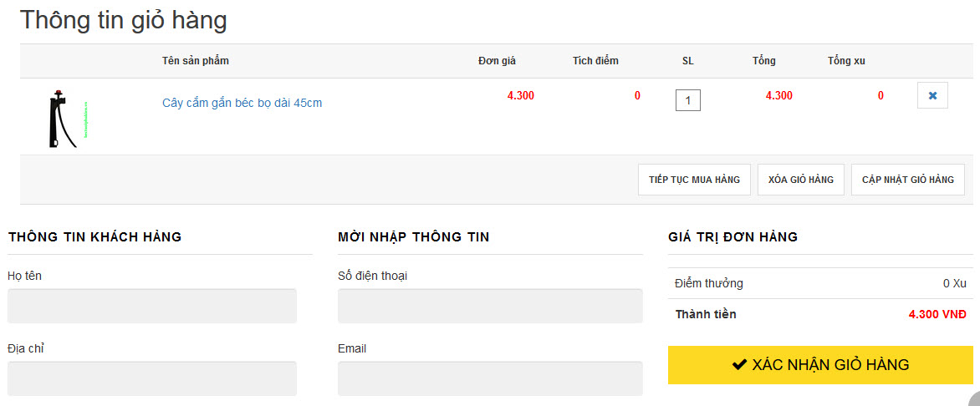Click the Thông tin giỏ hàng heading
Viewport: 980px width, 406px height.
[x=124, y=21]
